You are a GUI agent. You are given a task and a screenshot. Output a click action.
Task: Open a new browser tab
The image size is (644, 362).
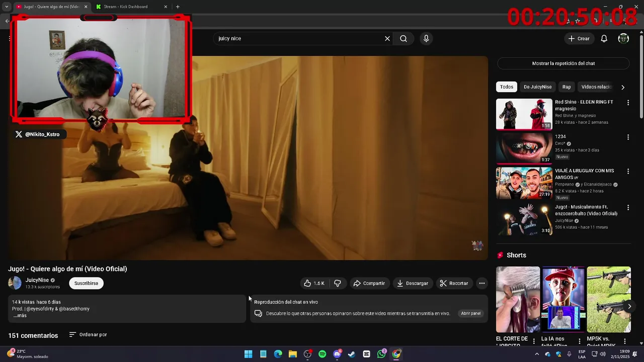tap(178, 7)
